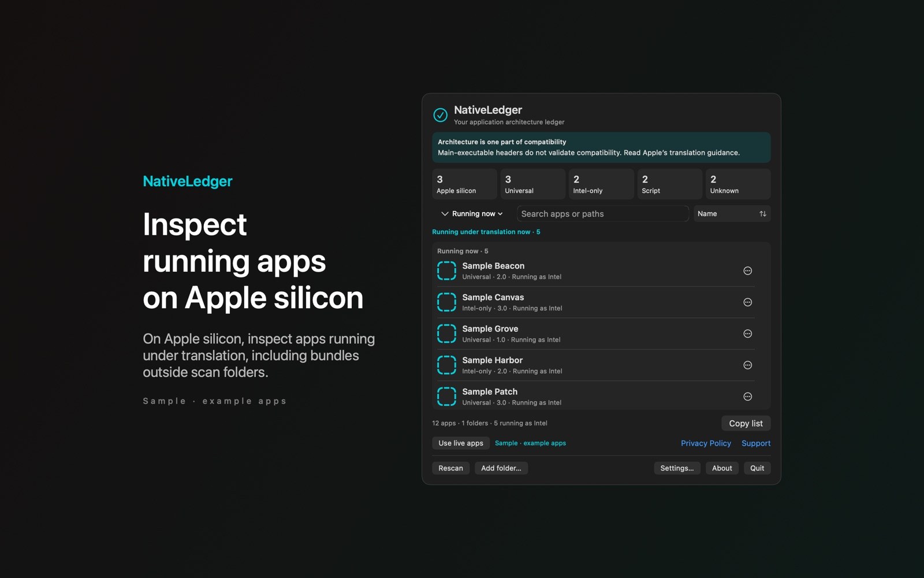Click the About button
924x578 pixels.
pos(722,468)
